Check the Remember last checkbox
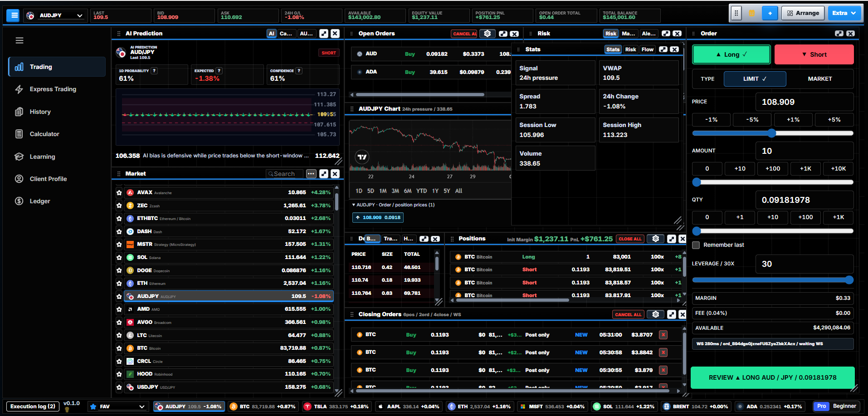Image resolution: width=868 pixels, height=416 pixels. point(696,245)
